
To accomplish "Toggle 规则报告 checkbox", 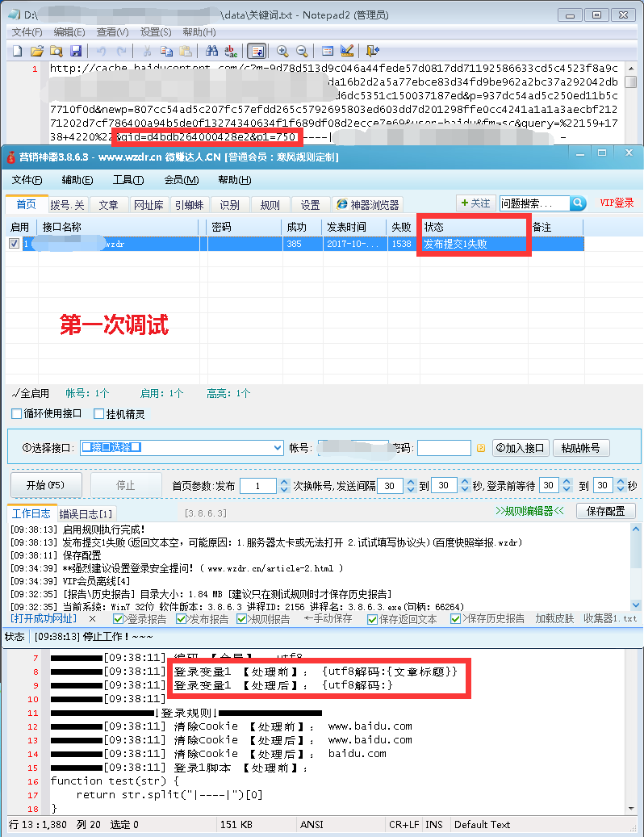I will (x=241, y=619).
